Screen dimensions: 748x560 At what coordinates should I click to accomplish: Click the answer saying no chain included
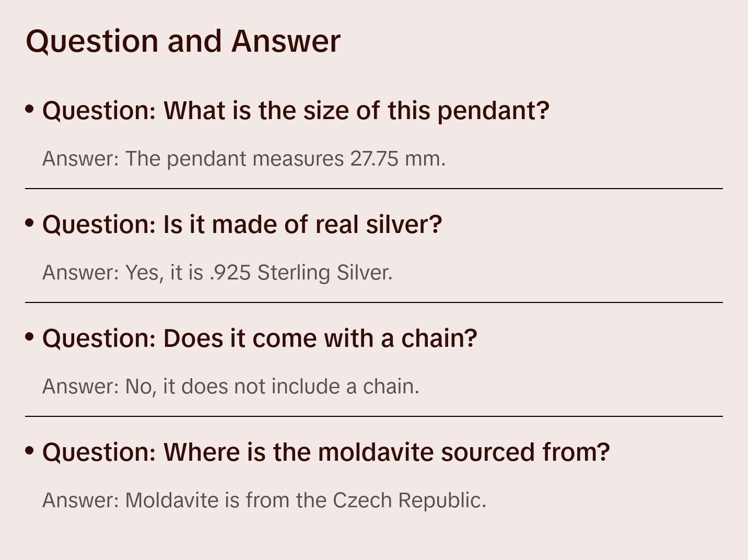(x=231, y=387)
